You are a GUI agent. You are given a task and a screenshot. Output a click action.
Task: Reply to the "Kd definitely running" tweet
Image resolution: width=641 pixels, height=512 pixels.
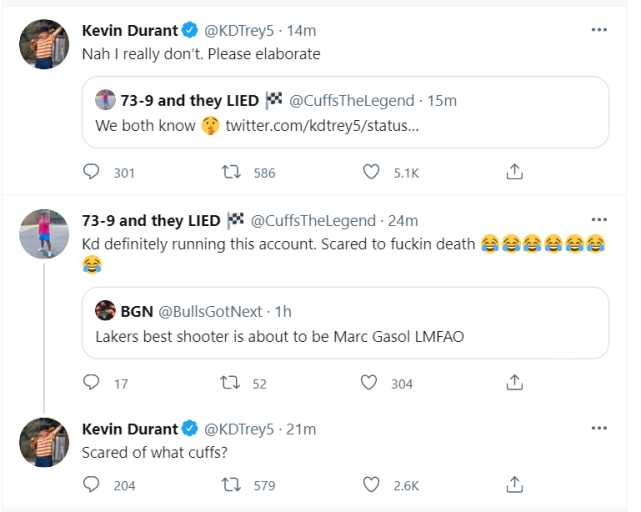(92, 382)
